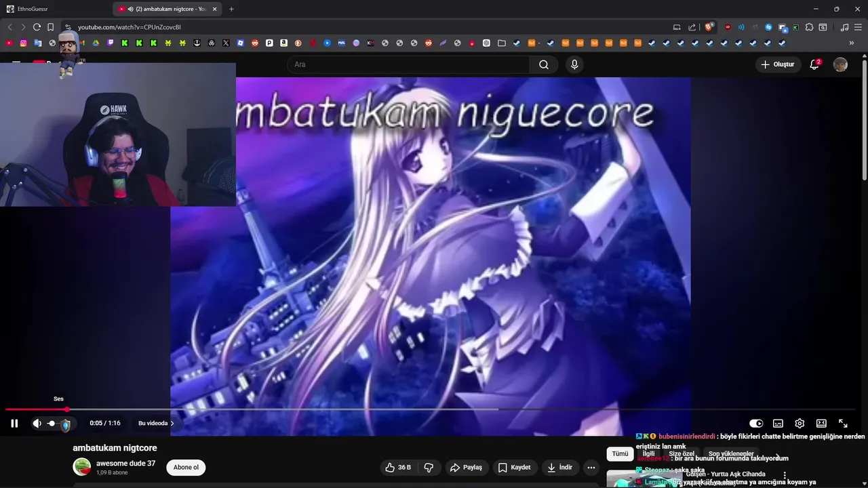Select the "İlgili" filter chip
Screen dimensions: 868x488
649,454
